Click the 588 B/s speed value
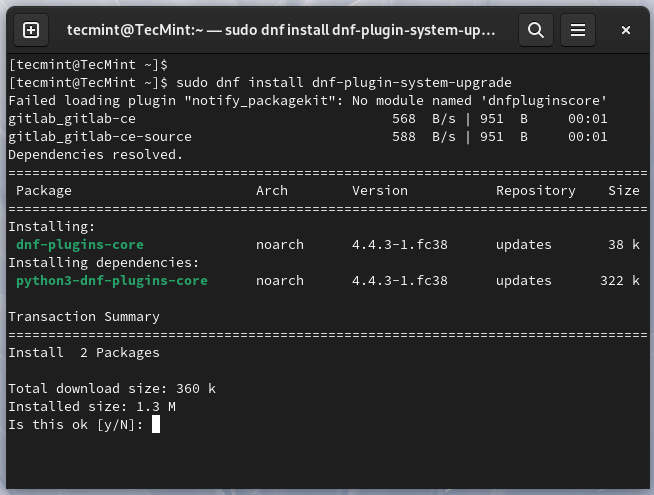This screenshot has width=654, height=495. (x=424, y=137)
